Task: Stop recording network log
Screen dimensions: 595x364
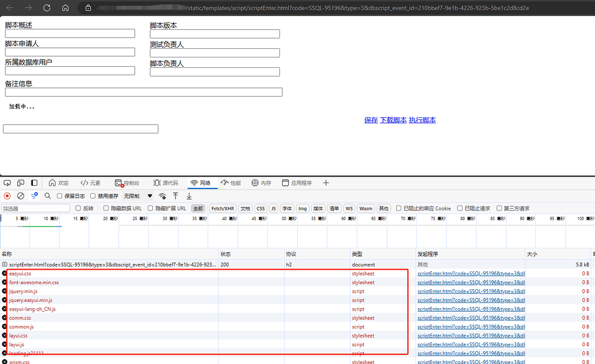Action: point(7,196)
